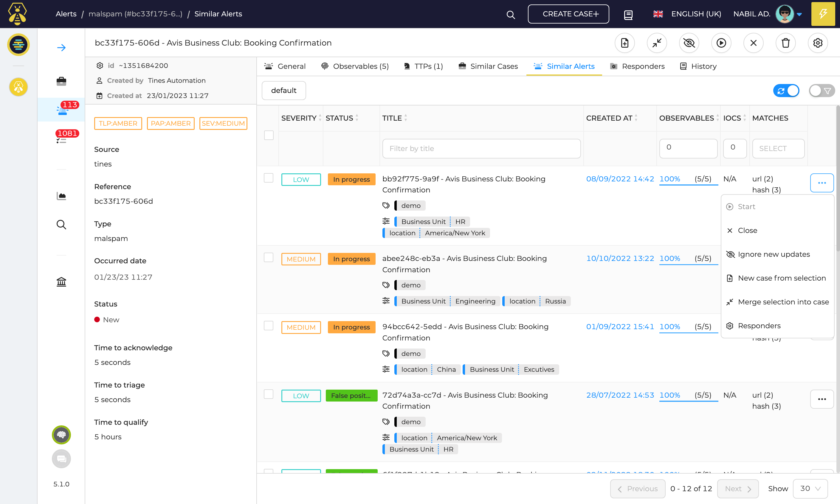840x504 pixels.
Task: Click the merge alert into case icon
Action: coord(656,43)
